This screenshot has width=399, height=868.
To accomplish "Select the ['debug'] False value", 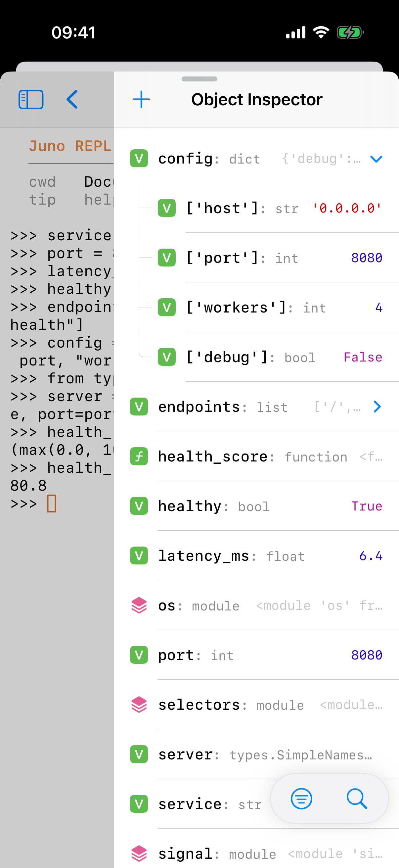I will pyautogui.click(x=363, y=357).
